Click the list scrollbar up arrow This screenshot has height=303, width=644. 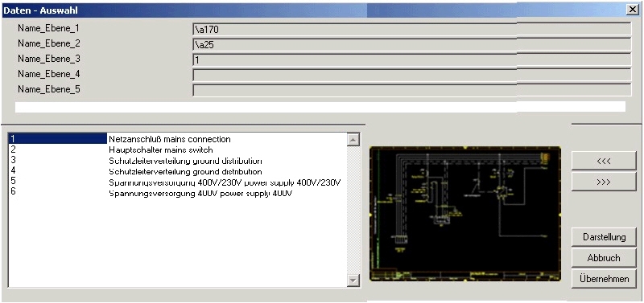click(x=353, y=140)
